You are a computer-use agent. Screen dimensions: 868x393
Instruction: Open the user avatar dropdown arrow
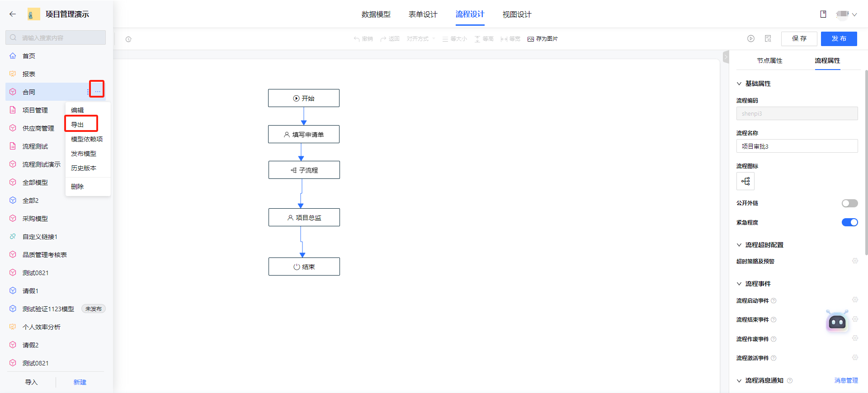click(x=854, y=14)
